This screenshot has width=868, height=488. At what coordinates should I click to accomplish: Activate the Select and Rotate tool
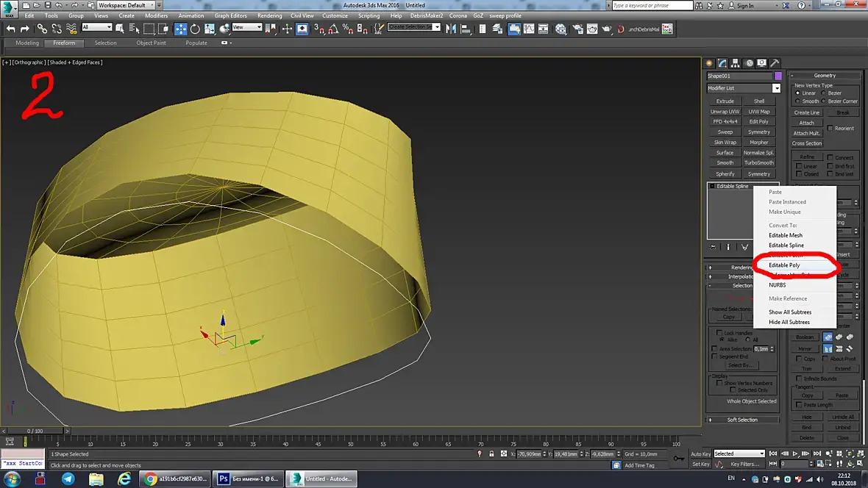coord(195,29)
